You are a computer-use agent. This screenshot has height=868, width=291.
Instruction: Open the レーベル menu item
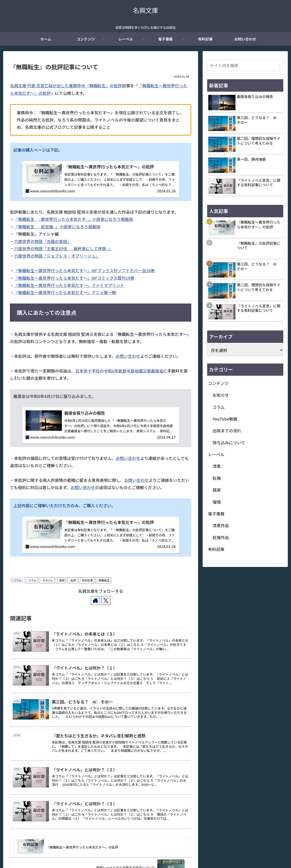point(125,39)
